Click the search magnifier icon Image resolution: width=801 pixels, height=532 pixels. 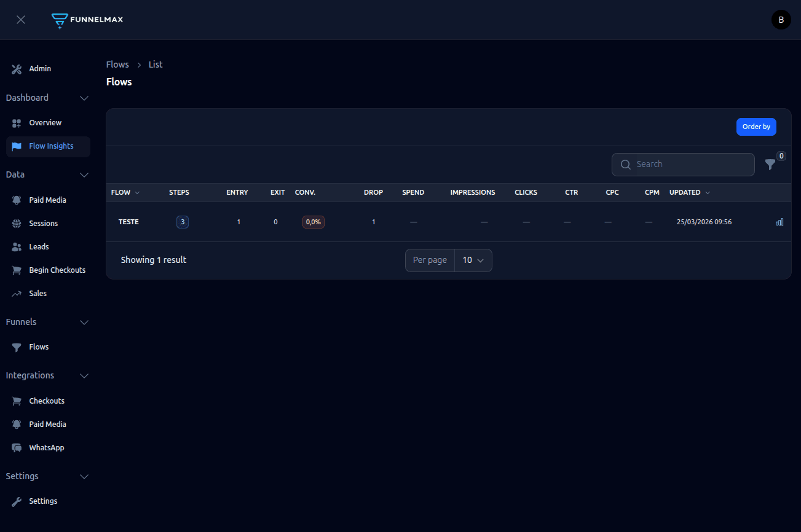[x=626, y=165]
